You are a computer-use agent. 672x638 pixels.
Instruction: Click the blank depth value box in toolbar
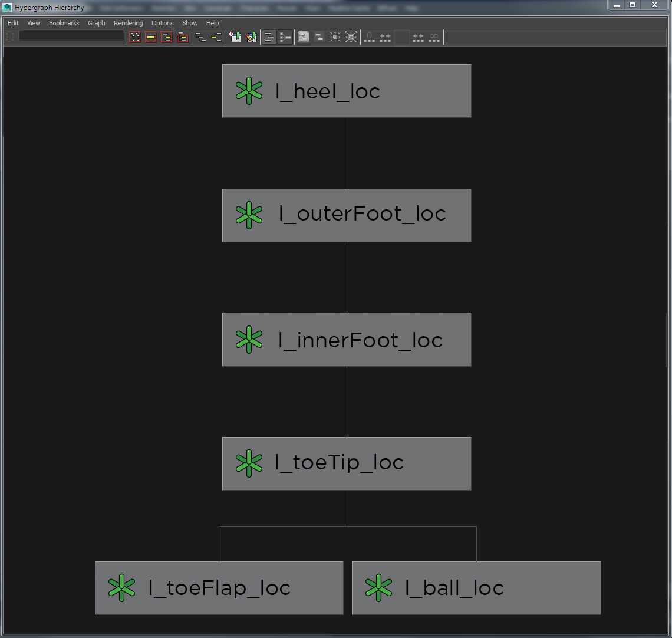(401, 38)
